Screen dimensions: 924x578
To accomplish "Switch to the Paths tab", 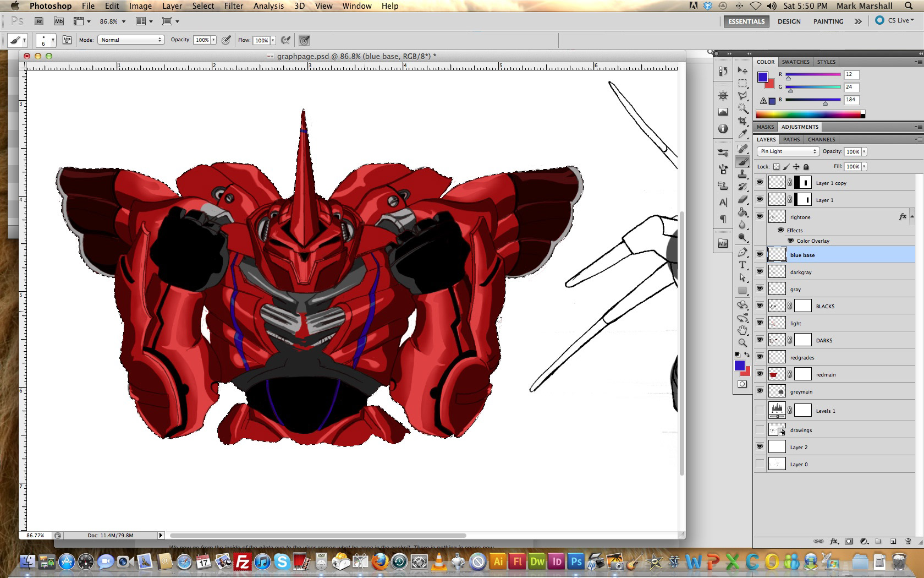I will (x=791, y=139).
